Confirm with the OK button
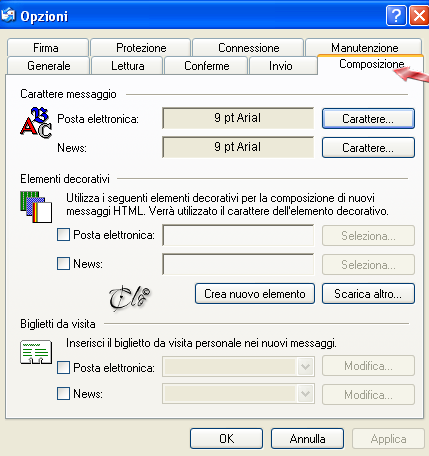The image size is (429, 456). [x=226, y=438]
